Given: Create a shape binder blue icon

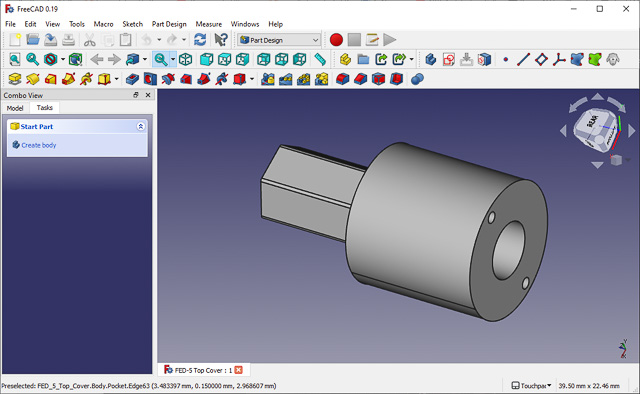Looking at the screenshot, I should click(x=577, y=60).
